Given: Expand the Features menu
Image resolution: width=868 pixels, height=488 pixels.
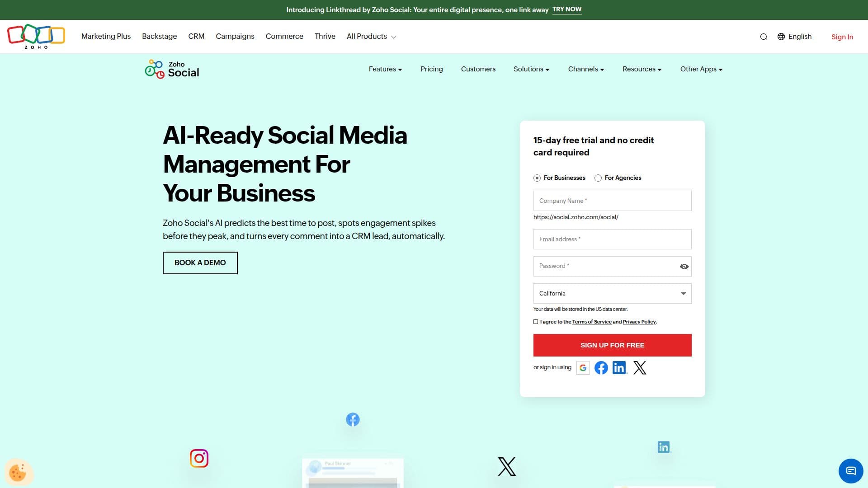Looking at the screenshot, I should [385, 69].
